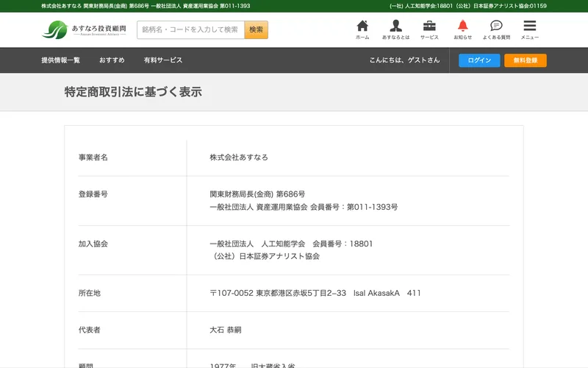This screenshot has width=588, height=368.
Task: Click the 事業者名 row label
Action: (93, 158)
